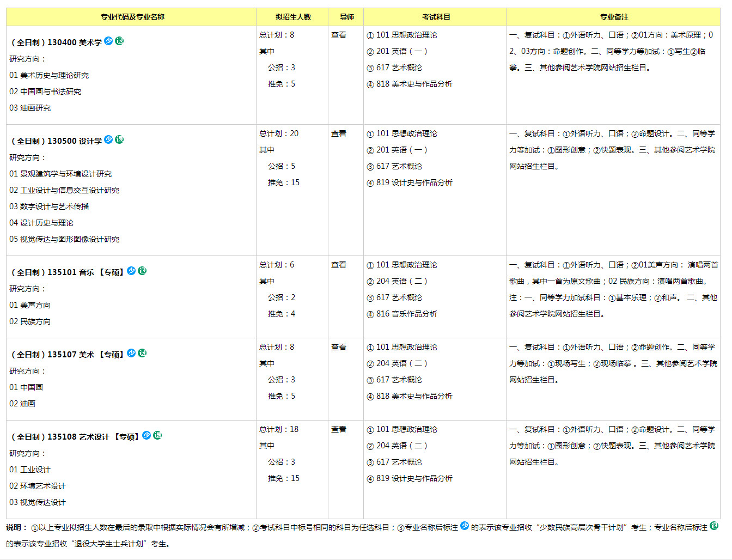This screenshot has width=732, height=560.
Task: Click the green 退 icon beside 130400 美术学
Action: tap(119, 41)
